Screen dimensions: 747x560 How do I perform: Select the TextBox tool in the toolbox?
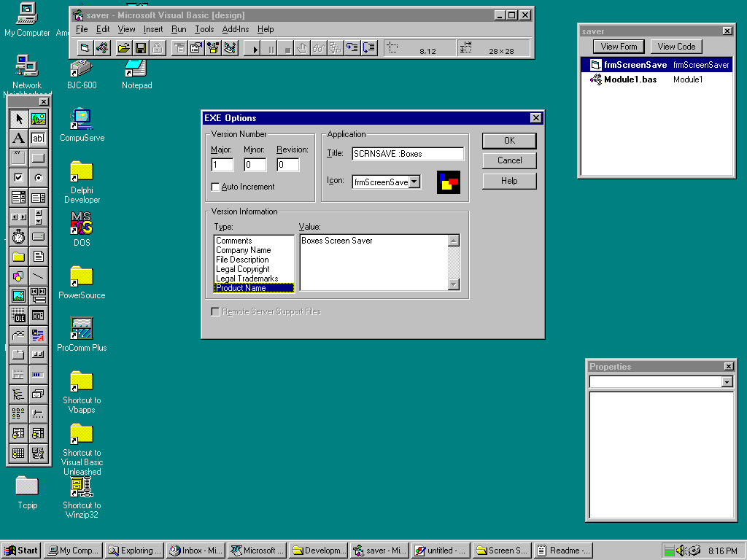pos(38,138)
